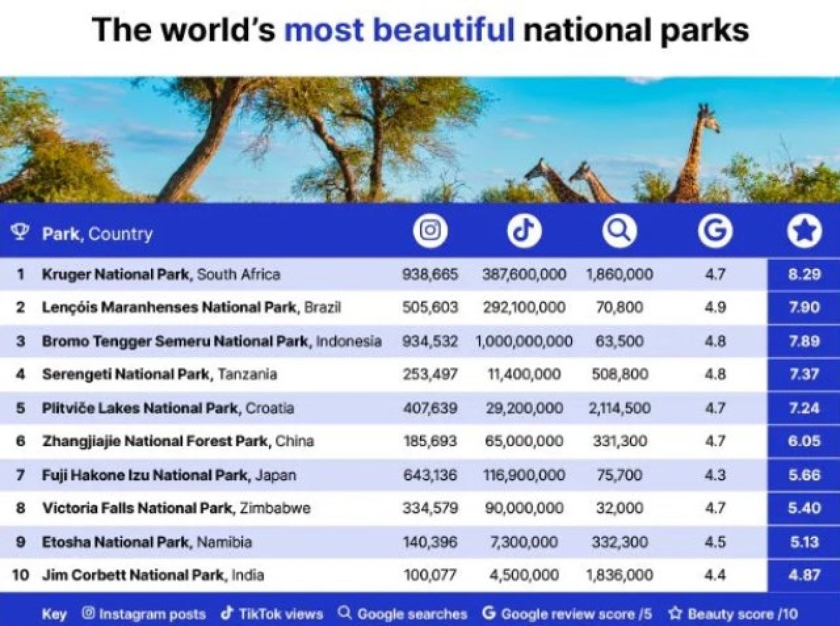
Task: Click Victoria Falls' TikTok views 90,000,000
Action: tap(524, 508)
